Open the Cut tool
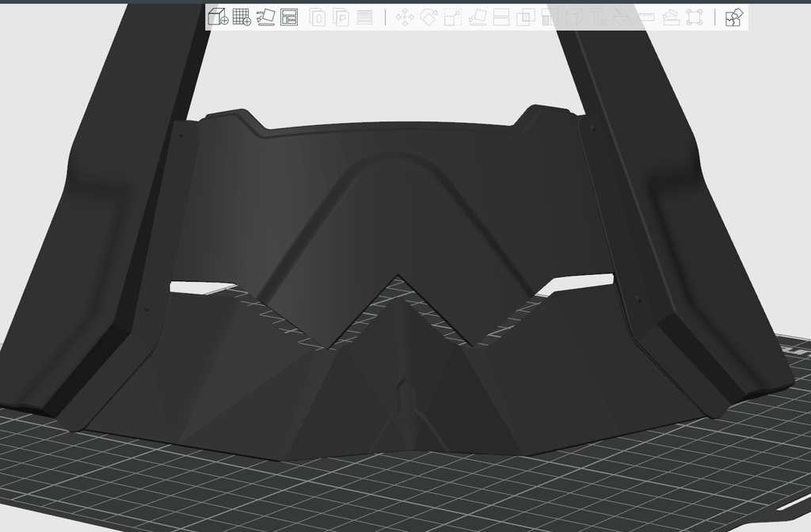 tap(501, 17)
